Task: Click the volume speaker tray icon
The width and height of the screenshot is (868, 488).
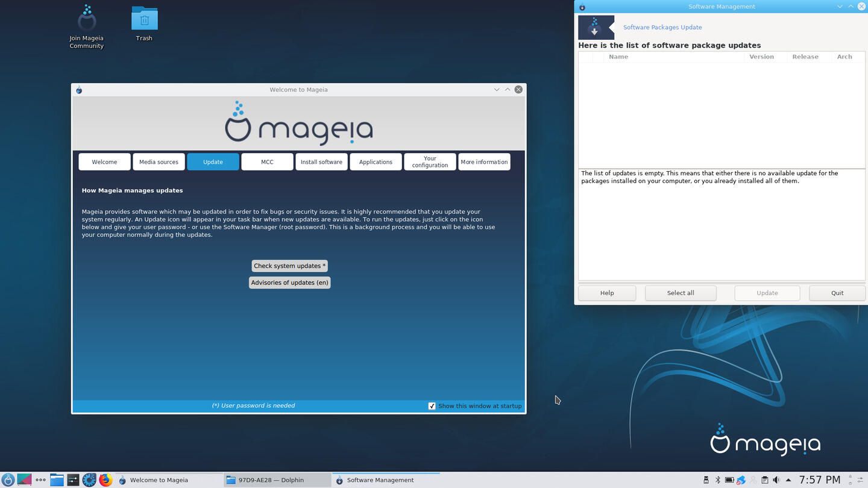Action: tap(776, 480)
